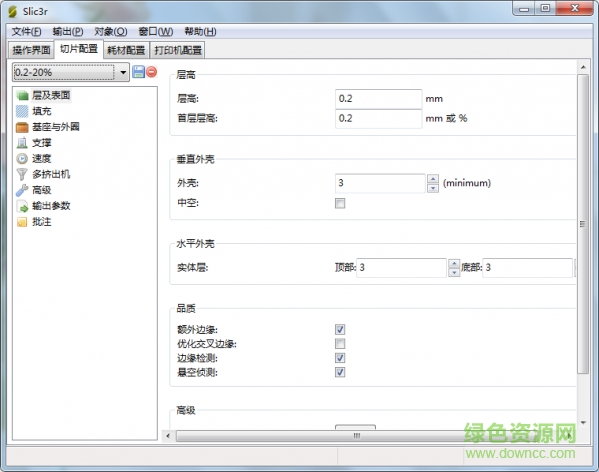Click the 多挤出机 funnel icon
Image resolution: width=599 pixels, height=472 pixels.
point(22,174)
